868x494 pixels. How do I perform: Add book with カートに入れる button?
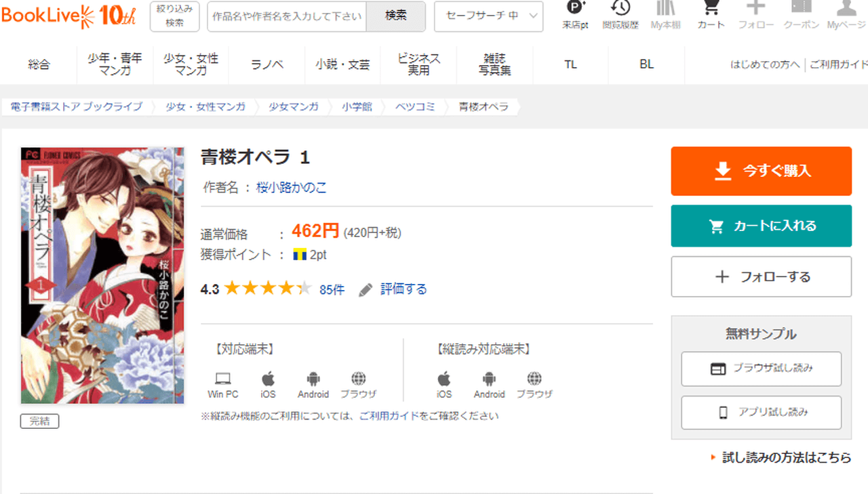pyautogui.click(x=761, y=226)
